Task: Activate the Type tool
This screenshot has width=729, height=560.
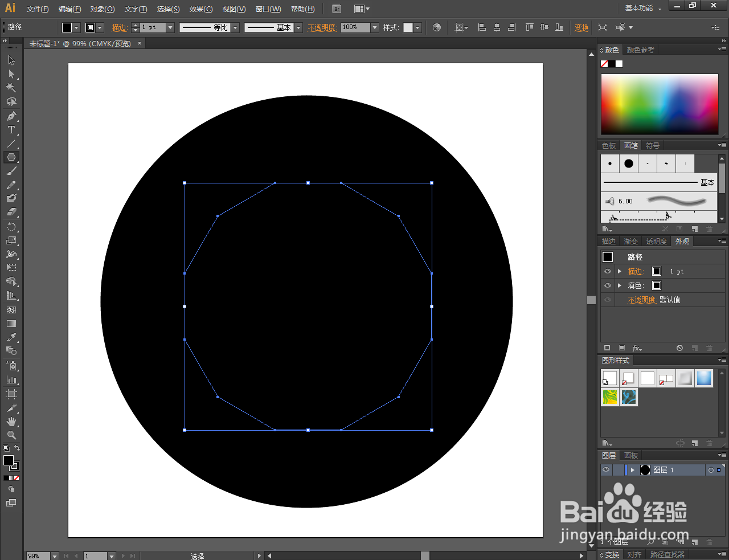Action: [x=11, y=130]
